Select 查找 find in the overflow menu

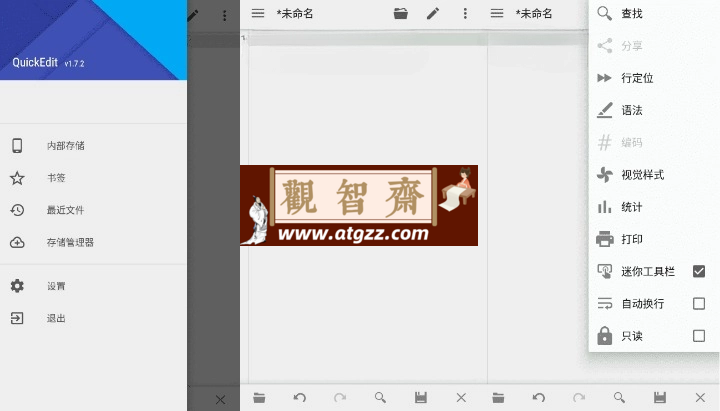point(654,14)
